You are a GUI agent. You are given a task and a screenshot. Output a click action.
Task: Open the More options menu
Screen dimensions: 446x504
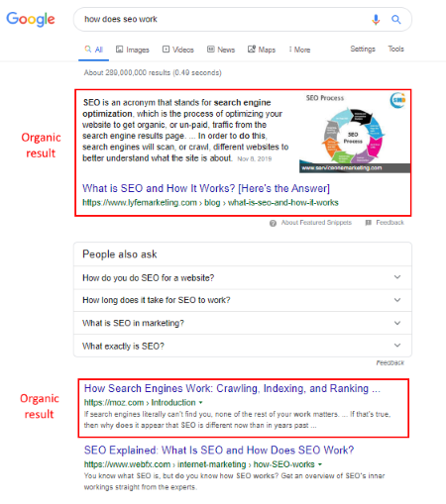click(x=299, y=50)
